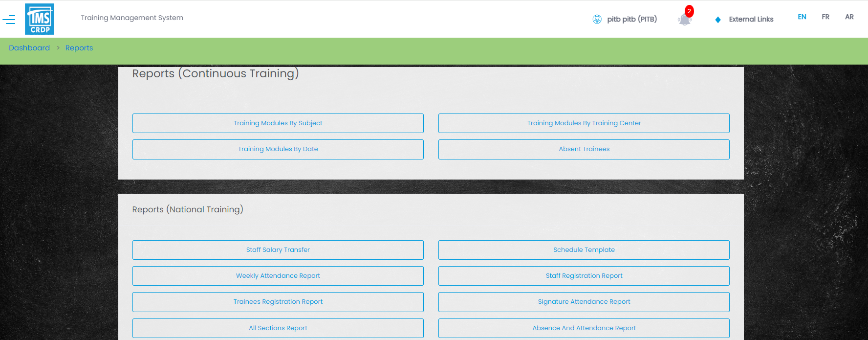Click the TMS CRDP logo
Screen dimensions: 868x340
(x=40, y=19)
